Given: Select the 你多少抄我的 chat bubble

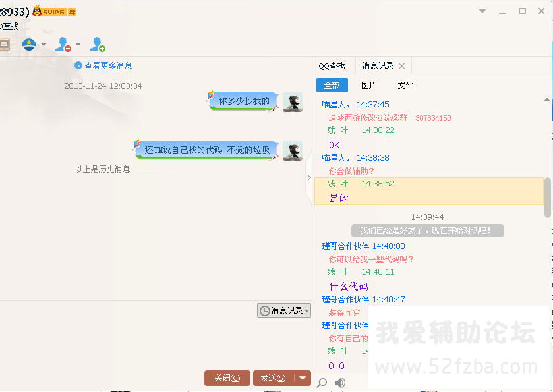Looking at the screenshot, I should (243, 101).
